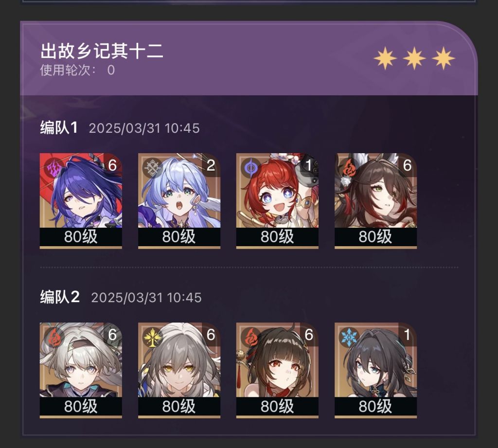View the gray-haired yellow-eyed character in team 2
The height and width of the screenshot is (448, 498).
179,370
